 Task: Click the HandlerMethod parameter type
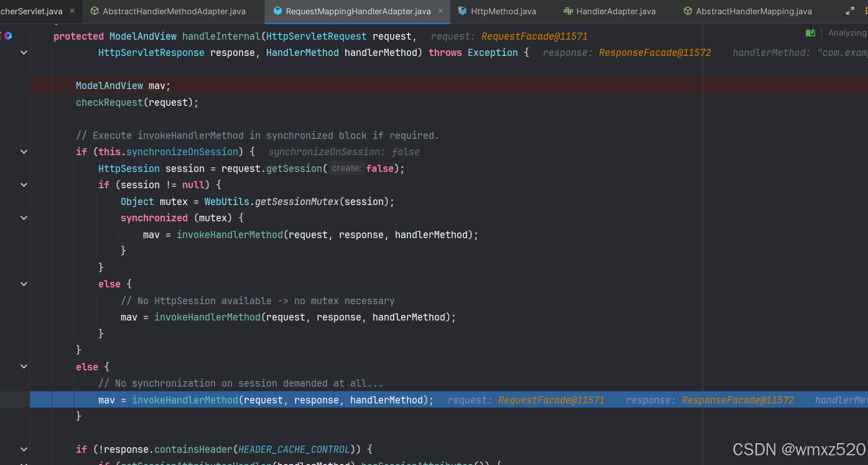302,52
